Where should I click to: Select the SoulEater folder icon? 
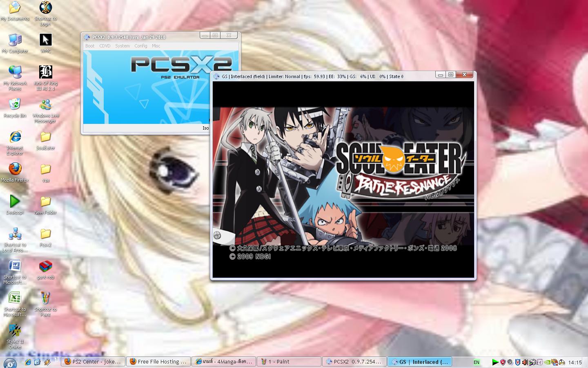tap(45, 140)
